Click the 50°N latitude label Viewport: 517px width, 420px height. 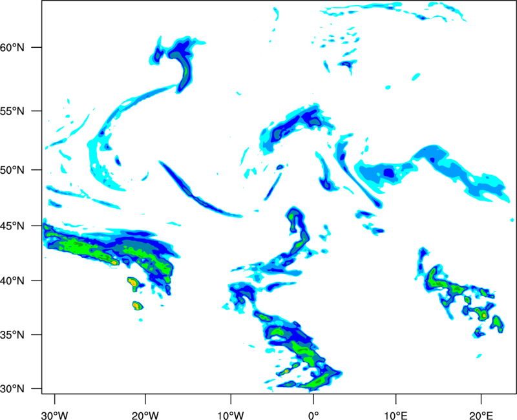tap(12, 170)
